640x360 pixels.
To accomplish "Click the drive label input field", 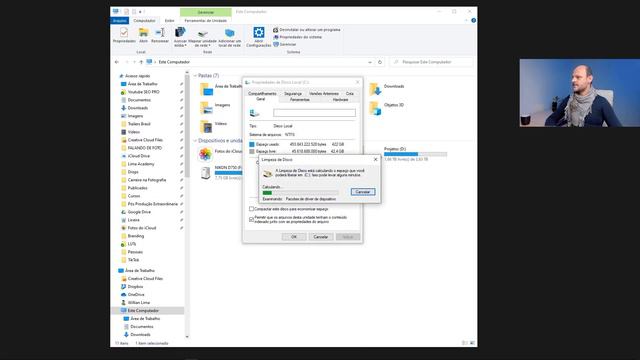I will click(x=314, y=113).
